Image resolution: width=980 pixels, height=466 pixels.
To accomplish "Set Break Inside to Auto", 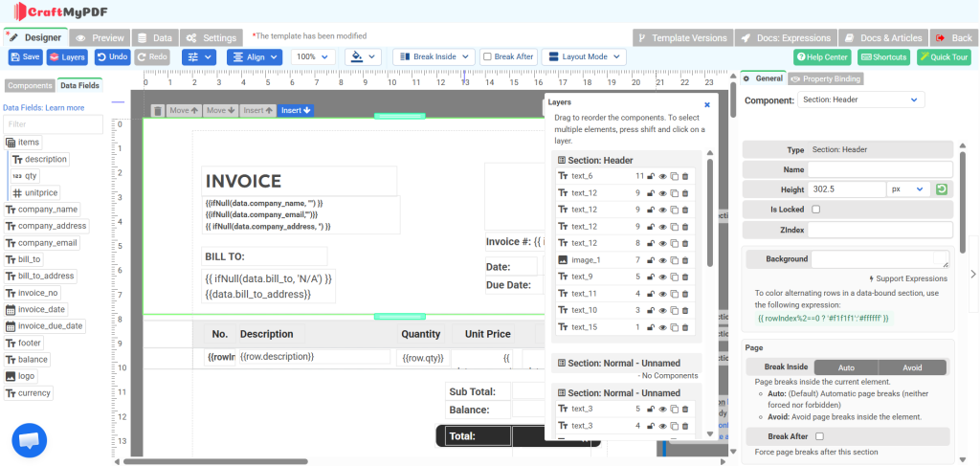I will (x=846, y=367).
